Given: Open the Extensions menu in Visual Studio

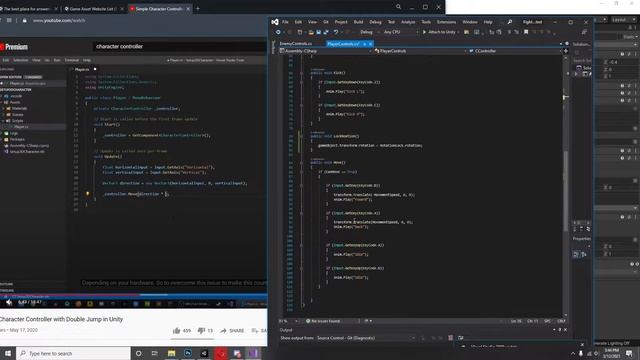Looking at the screenshot, I should click(x=446, y=22).
